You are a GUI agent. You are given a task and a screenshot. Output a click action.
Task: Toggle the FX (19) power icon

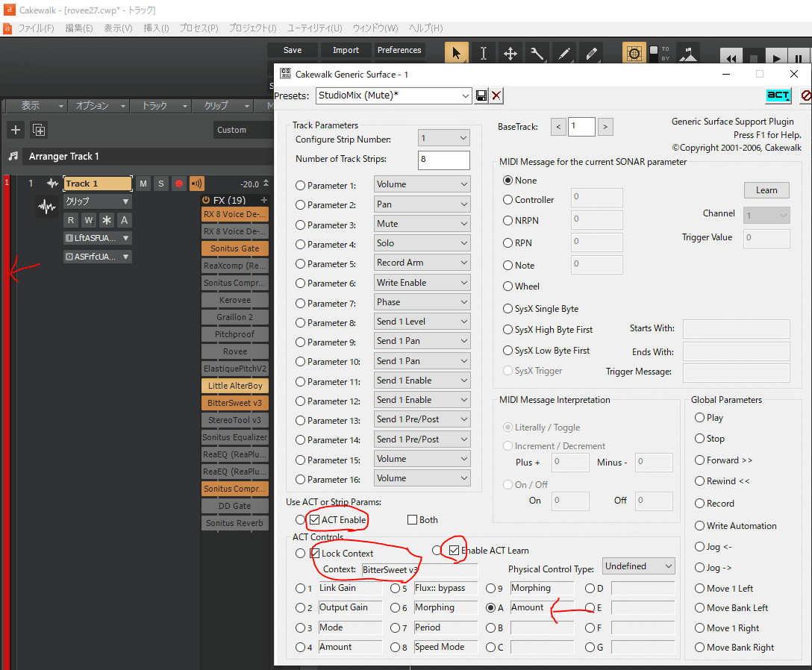click(x=206, y=200)
